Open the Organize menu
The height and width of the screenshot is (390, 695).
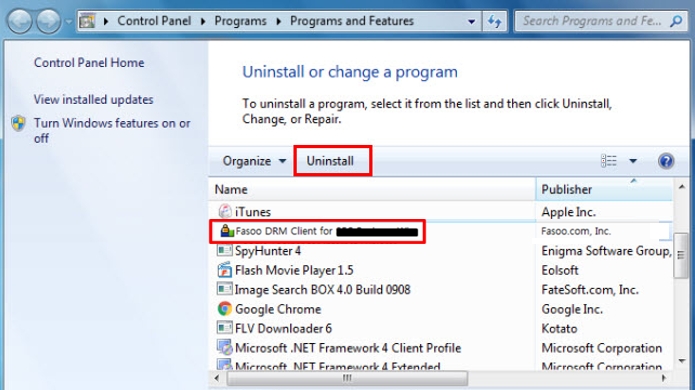tap(254, 161)
